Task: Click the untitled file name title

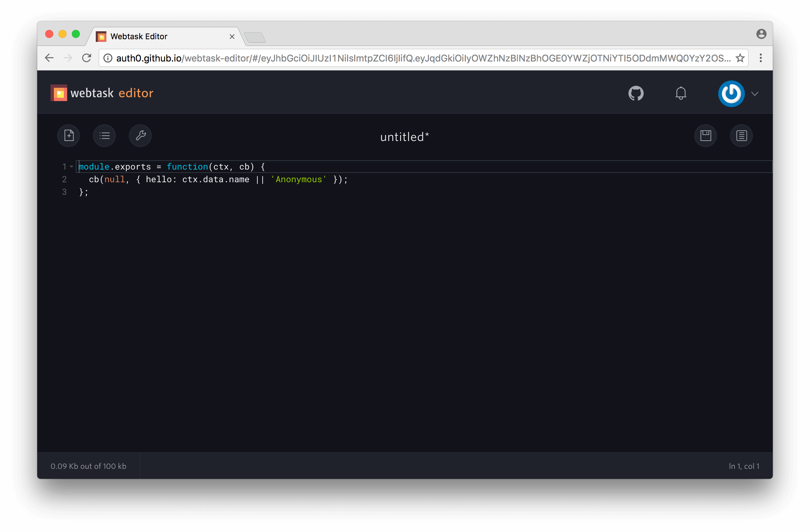Action: [x=404, y=137]
